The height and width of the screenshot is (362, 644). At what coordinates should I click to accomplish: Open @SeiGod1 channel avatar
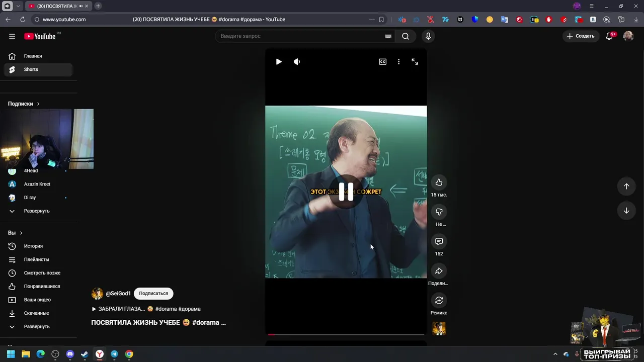97,294
